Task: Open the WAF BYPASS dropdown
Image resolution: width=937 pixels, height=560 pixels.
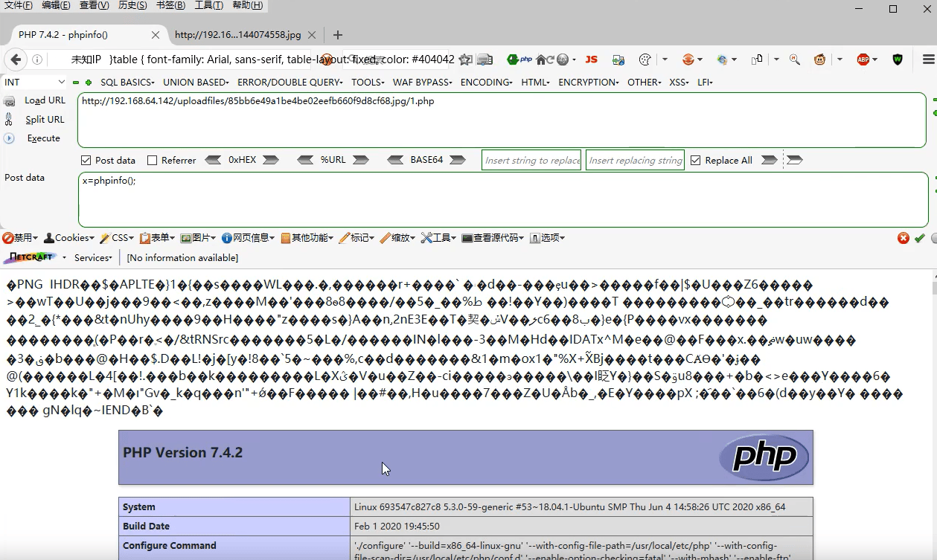Action: coord(422,83)
